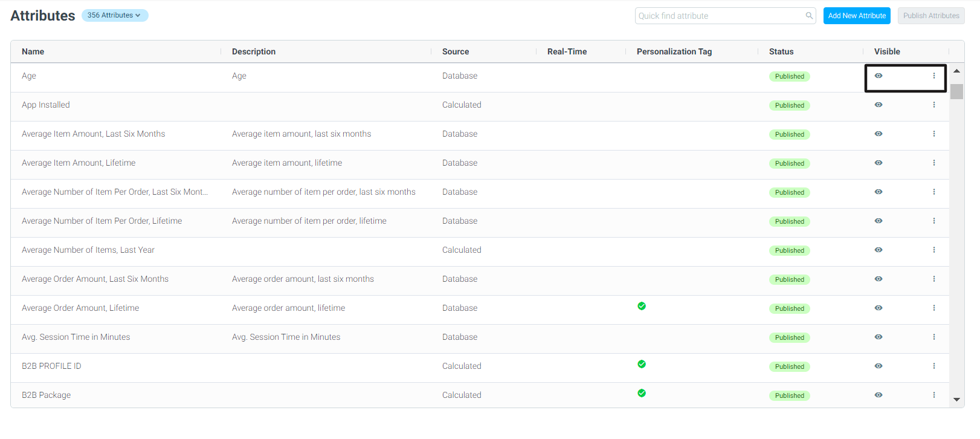This screenshot has height=439, width=980.
Task: Open row options for Average Number of Item Per Order, Last Six Months
Action: 933,192
